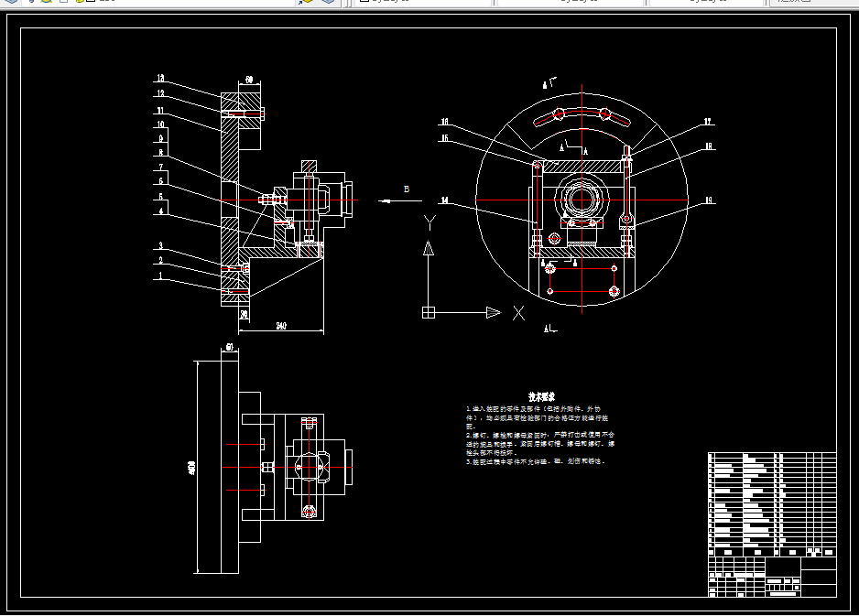Select part balloon number 13
The height and width of the screenshot is (616, 859).
tap(160, 79)
